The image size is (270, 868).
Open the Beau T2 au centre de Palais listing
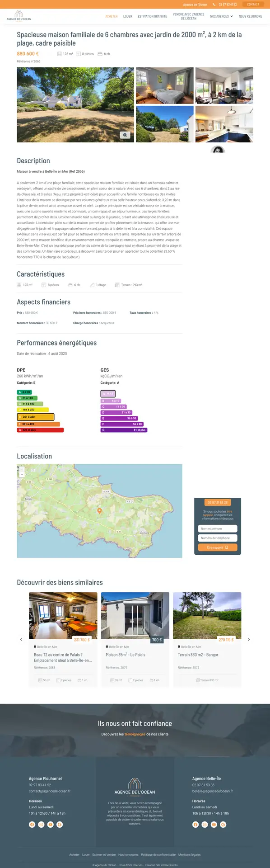(x=63, y=657)
